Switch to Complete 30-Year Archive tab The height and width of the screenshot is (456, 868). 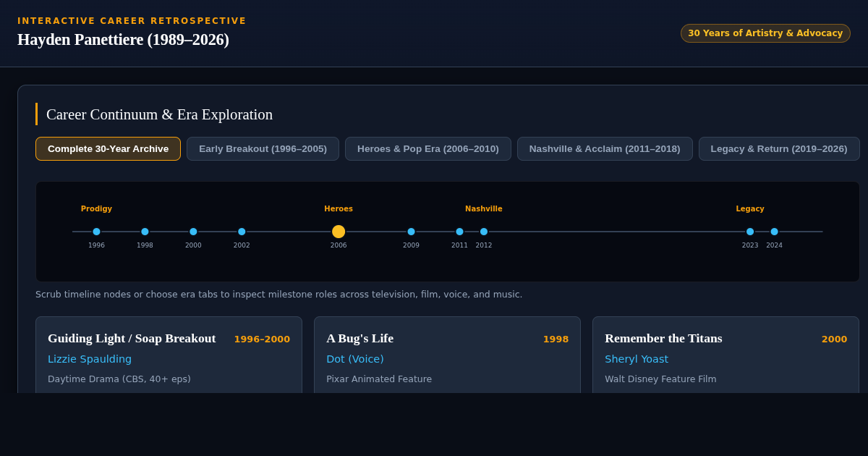point(108,148)
